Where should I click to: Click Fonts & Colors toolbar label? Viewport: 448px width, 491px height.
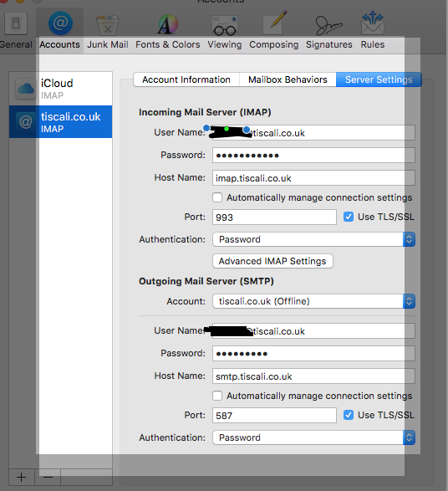[x=168, y=45]
